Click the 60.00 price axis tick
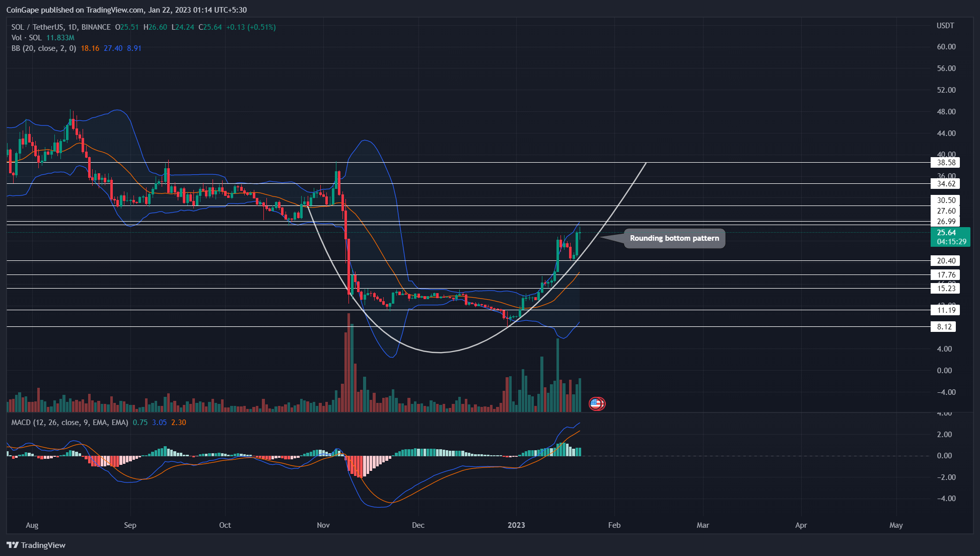The width and height of the screenshot is (980, 556). (x=946, y=47)
